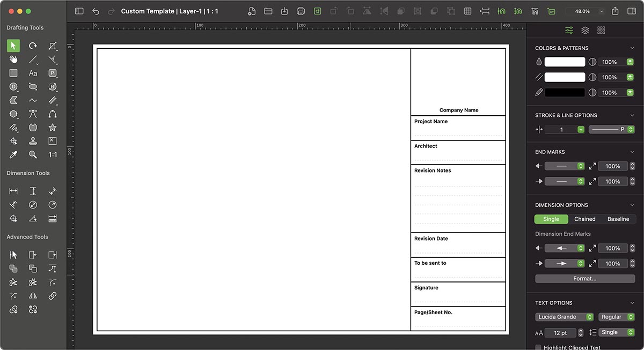Activate the Stamp tool
The width and height of the screenshot is (644, 350).
click(33, 140)
